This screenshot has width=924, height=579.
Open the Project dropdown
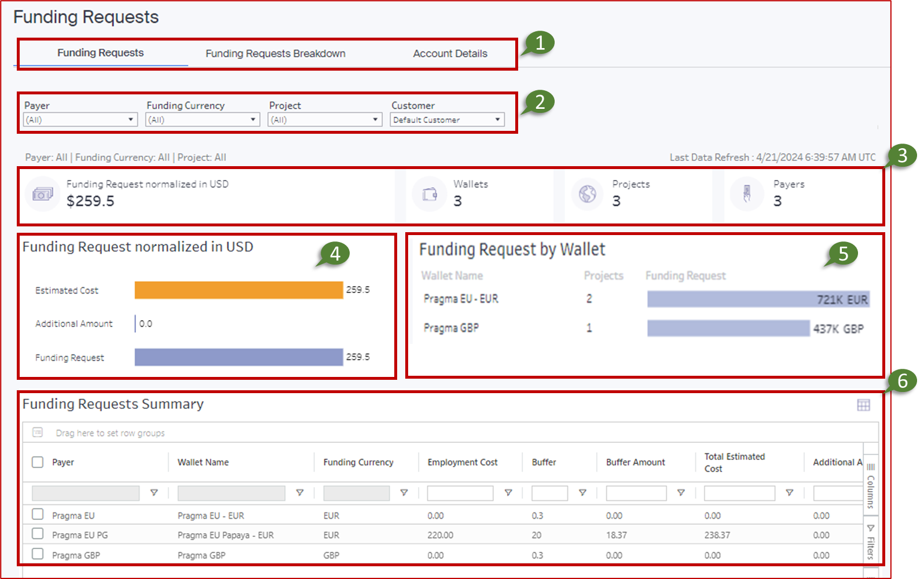(x=325, y=120)
